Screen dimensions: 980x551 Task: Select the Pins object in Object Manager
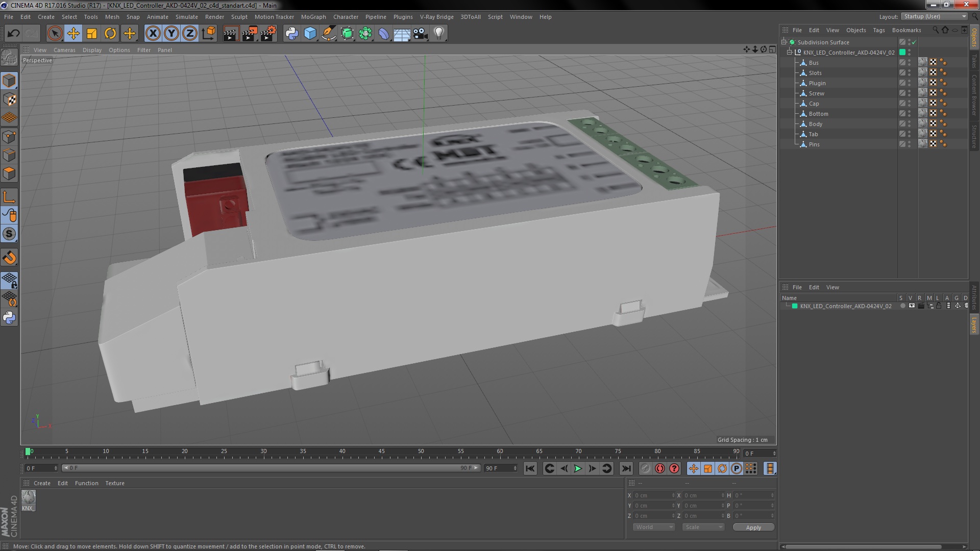tap(814, 144)
